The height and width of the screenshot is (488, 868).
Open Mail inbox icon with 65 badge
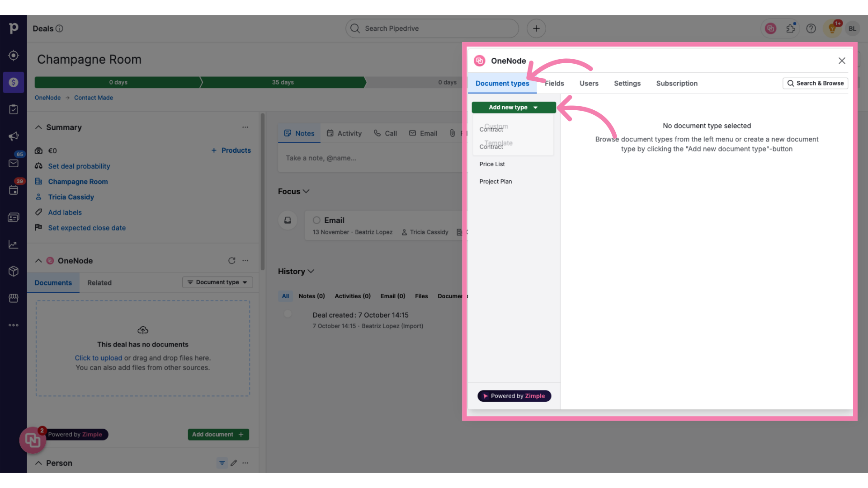pyautogui.click(x=14, y=163)
